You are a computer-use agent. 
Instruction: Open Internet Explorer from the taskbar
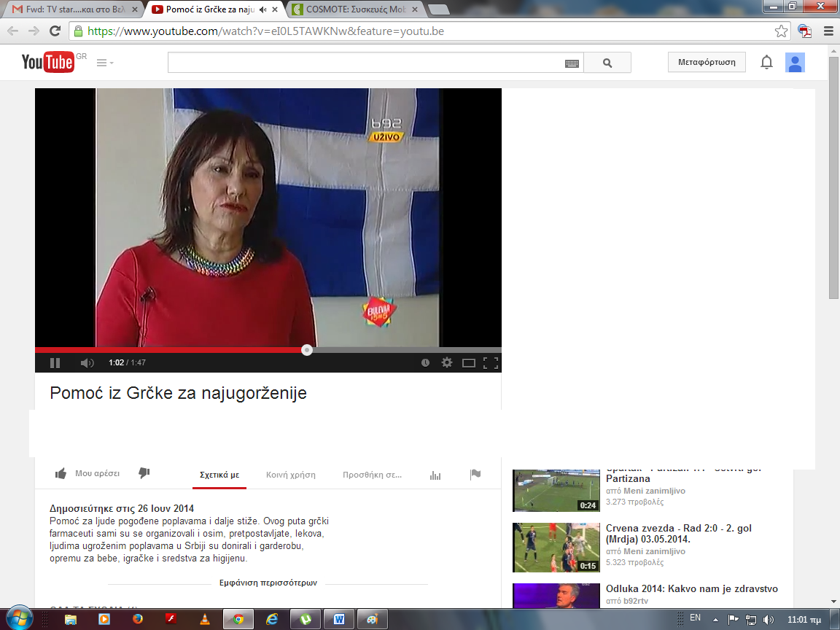coord(272,620)
